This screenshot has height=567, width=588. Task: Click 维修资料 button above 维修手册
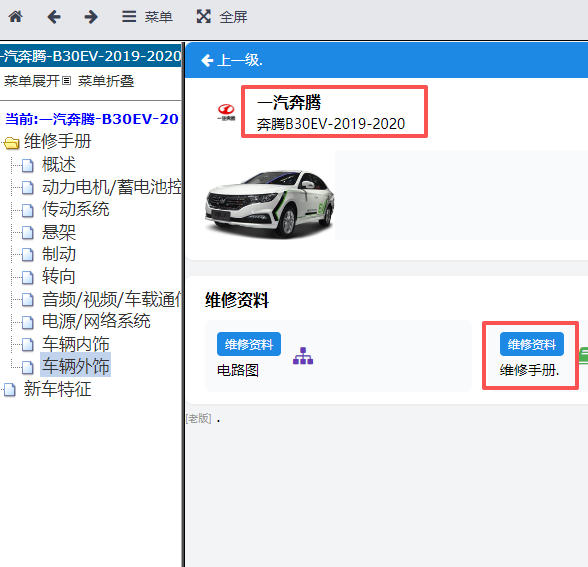tap(531, 344)
